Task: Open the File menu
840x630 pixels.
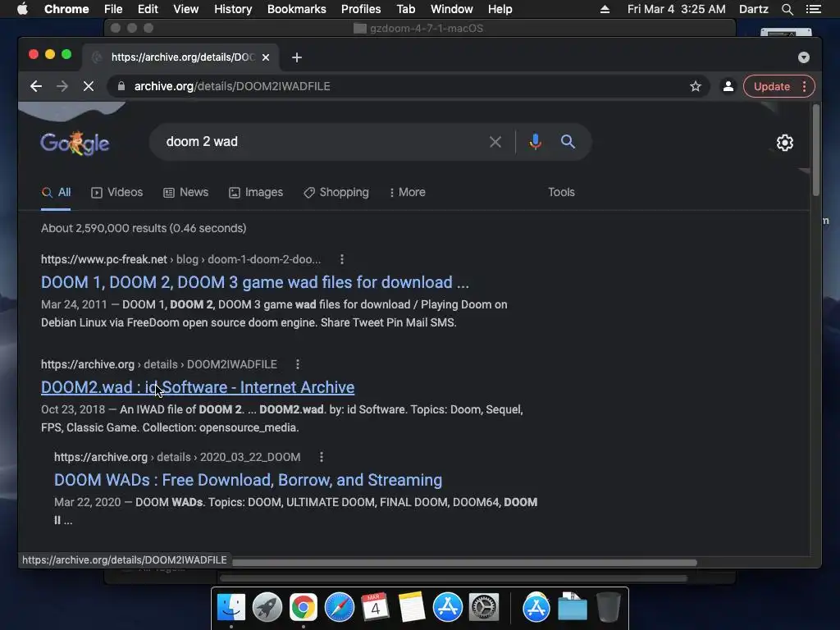Action: [113, 9]
